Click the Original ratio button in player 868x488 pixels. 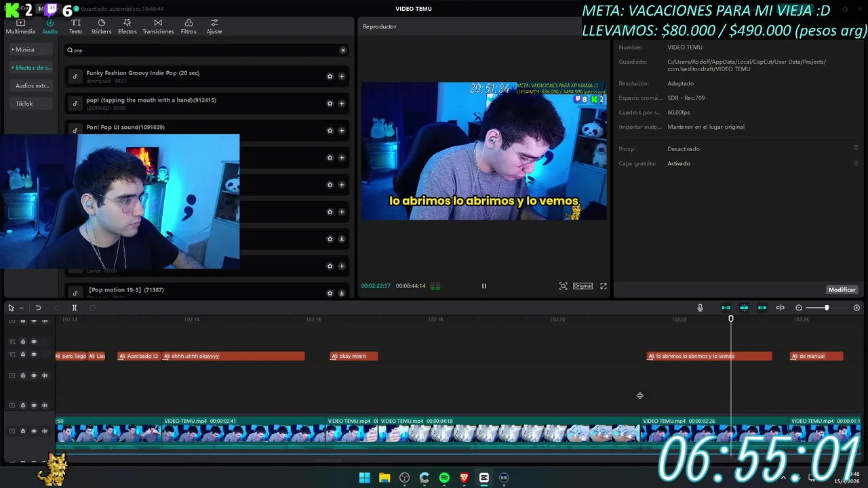[x=583, y=286]
